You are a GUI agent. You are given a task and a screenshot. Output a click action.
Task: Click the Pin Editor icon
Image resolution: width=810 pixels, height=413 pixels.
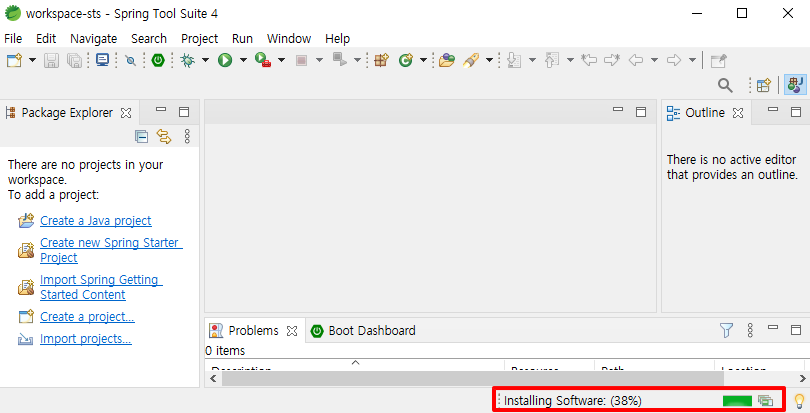tap(719, 60)
